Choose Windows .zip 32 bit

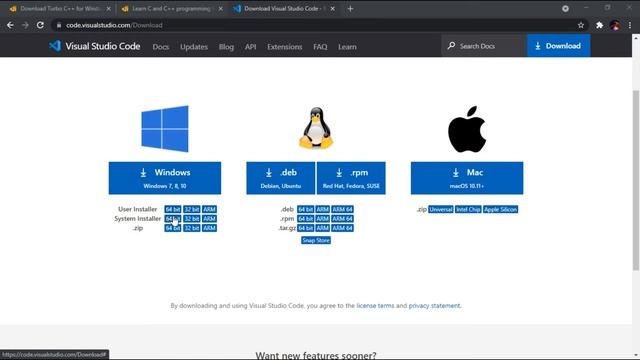[191, 228]
